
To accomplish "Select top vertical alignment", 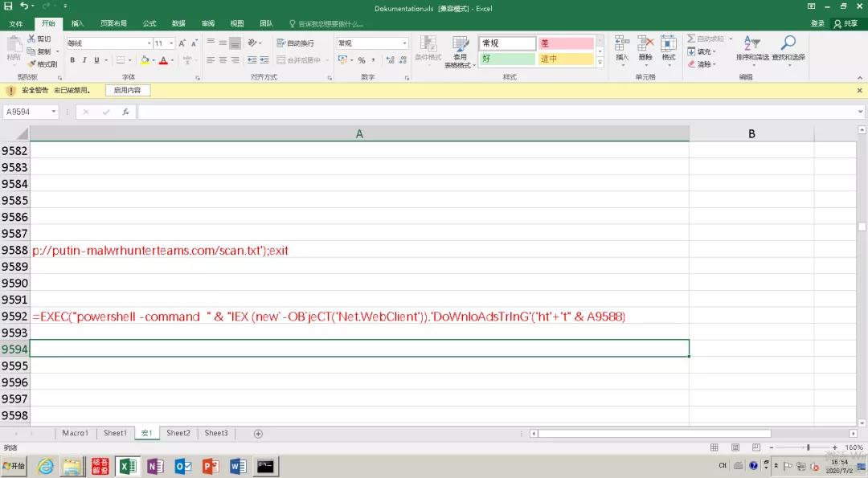I will pyautogui.click(x=211, y=43).
